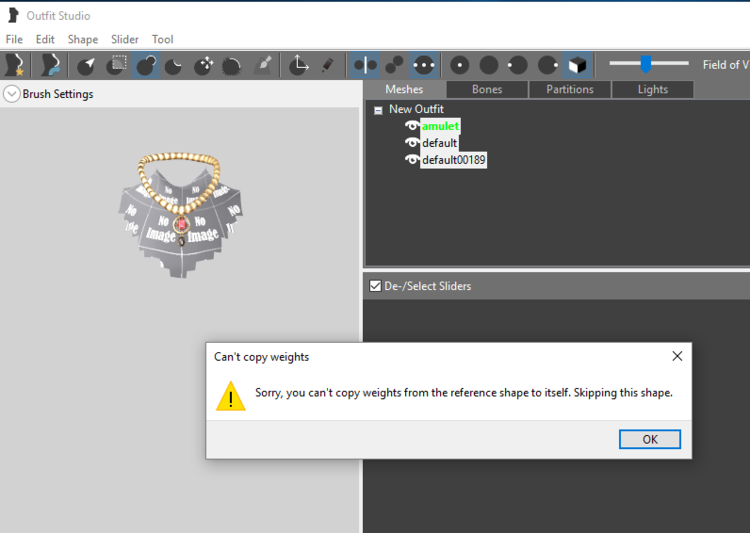Open the Shape menu
Screen dimensions: 750x533
(83, 39)
